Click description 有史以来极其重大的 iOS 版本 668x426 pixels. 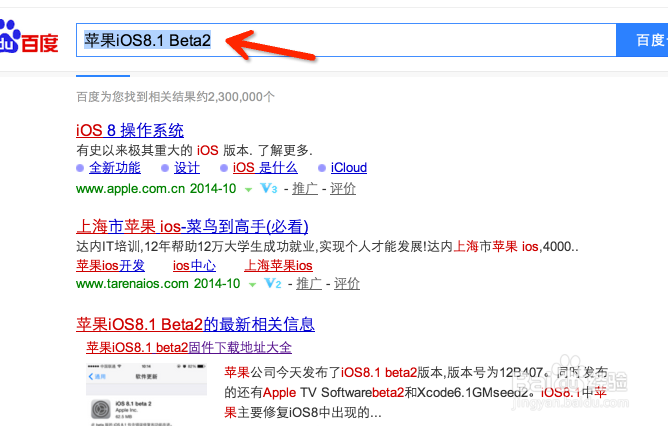(x=194, y=150)
